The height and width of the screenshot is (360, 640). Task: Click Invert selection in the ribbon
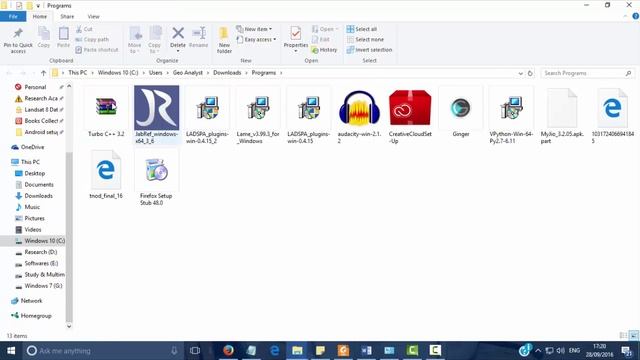[x=369, y=50]
